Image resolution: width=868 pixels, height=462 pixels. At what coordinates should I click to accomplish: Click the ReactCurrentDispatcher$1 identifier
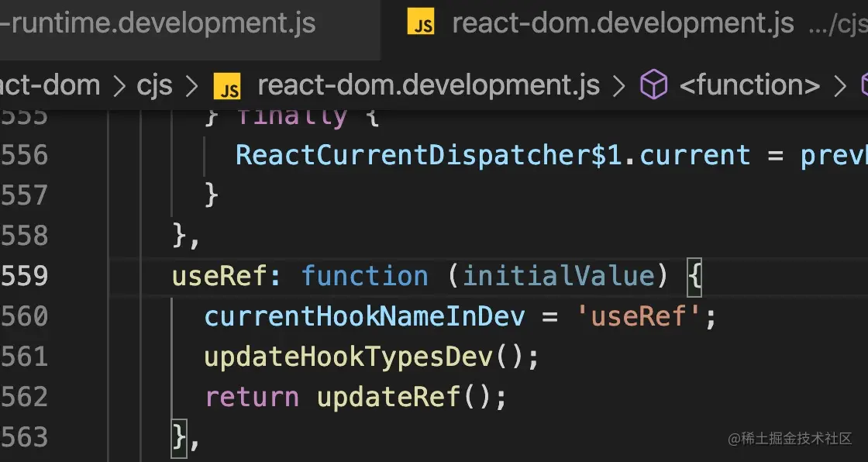429,155
